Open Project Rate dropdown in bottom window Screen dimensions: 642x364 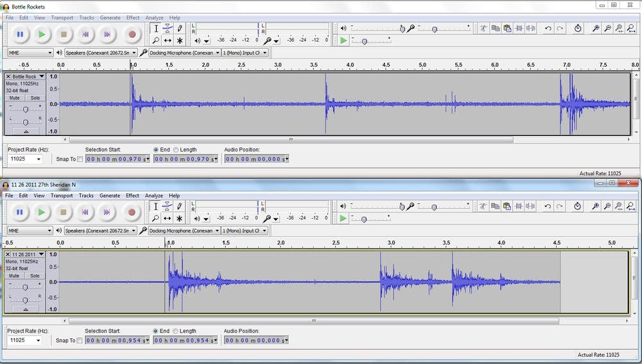26,340
